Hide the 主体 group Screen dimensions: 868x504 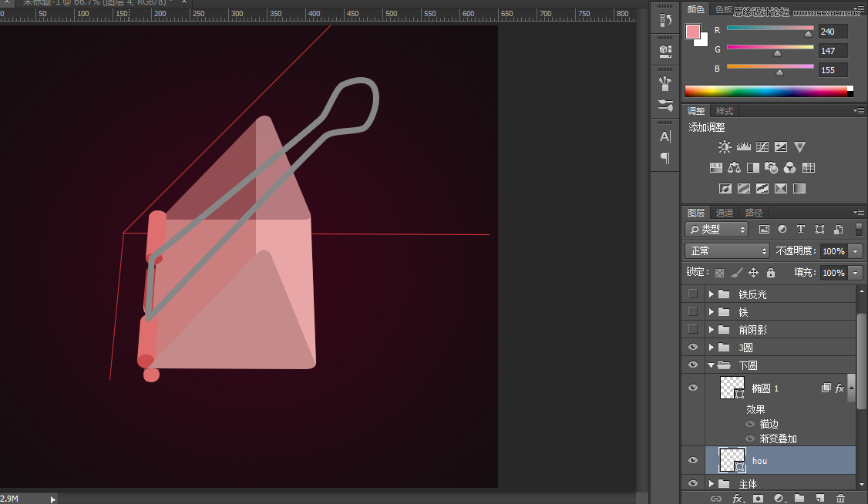pyautogui.click(x=692, y=483)
